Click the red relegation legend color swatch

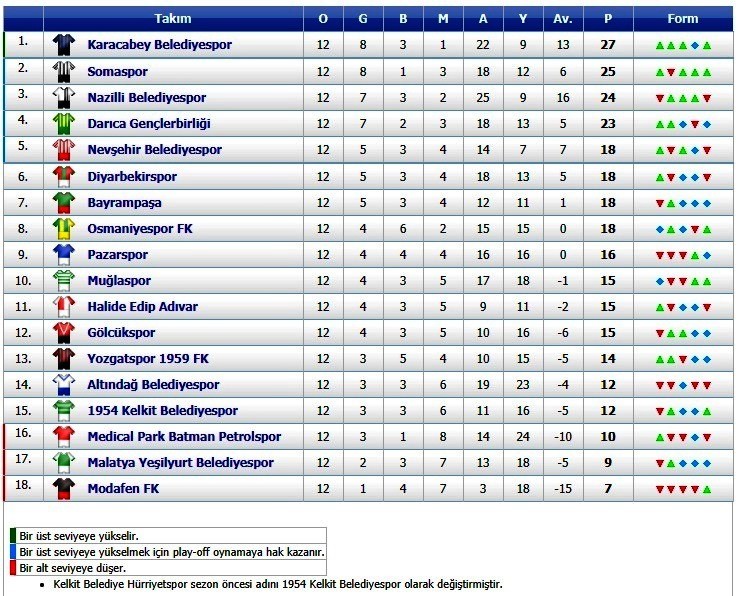coord(13,568)
